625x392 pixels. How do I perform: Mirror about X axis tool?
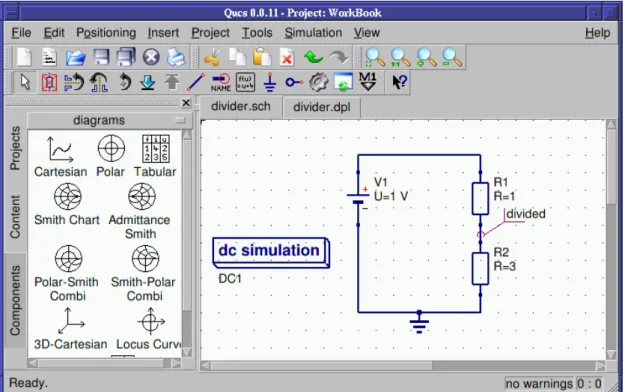coord(74,82)
